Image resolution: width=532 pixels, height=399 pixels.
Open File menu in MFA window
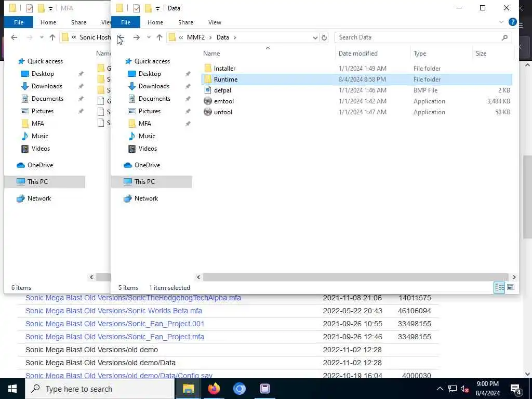pos(19,22)
